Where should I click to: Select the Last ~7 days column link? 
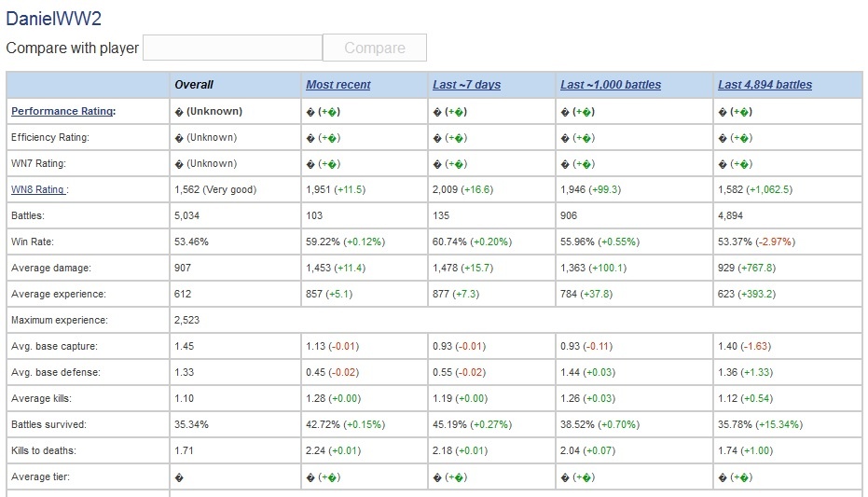pyautogui.click(x=466, y=85)
